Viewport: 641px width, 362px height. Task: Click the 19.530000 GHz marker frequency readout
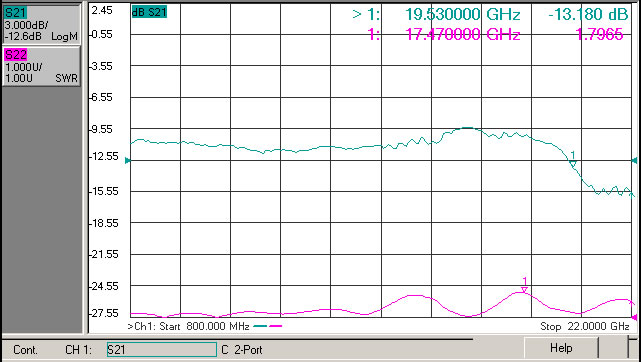point(463,15)
